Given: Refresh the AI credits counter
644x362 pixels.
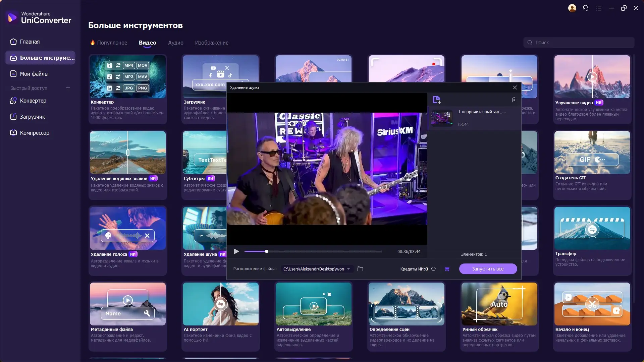Looking at the screenshot, I should (433, 269).
